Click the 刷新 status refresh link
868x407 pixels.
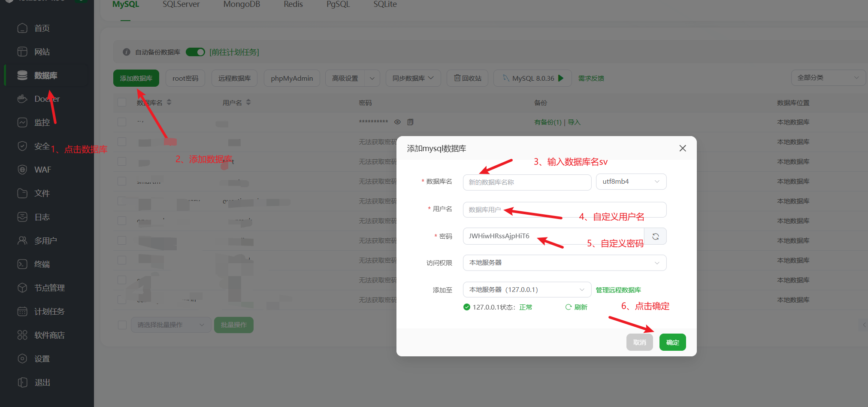click(x=576, y=307)
